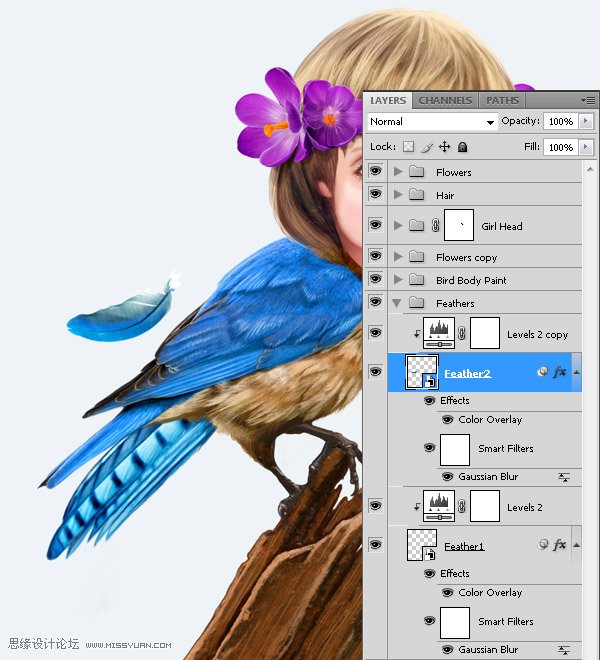Click the fx icon on Feather2 layer

560,372
